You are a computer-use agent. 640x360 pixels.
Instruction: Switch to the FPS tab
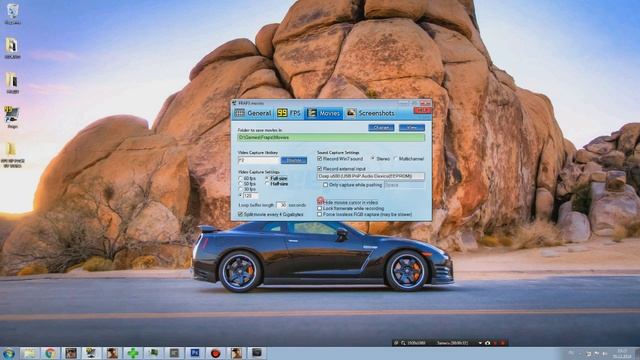[x=289, y=113]
